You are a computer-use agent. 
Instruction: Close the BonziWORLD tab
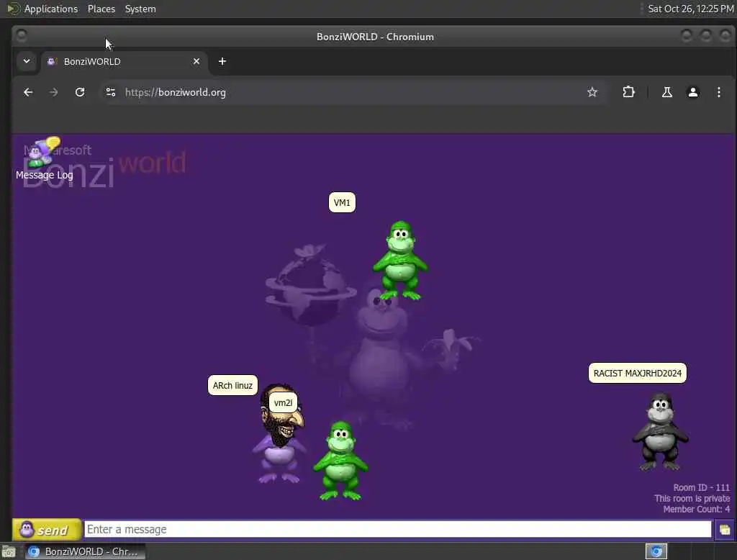196,62
